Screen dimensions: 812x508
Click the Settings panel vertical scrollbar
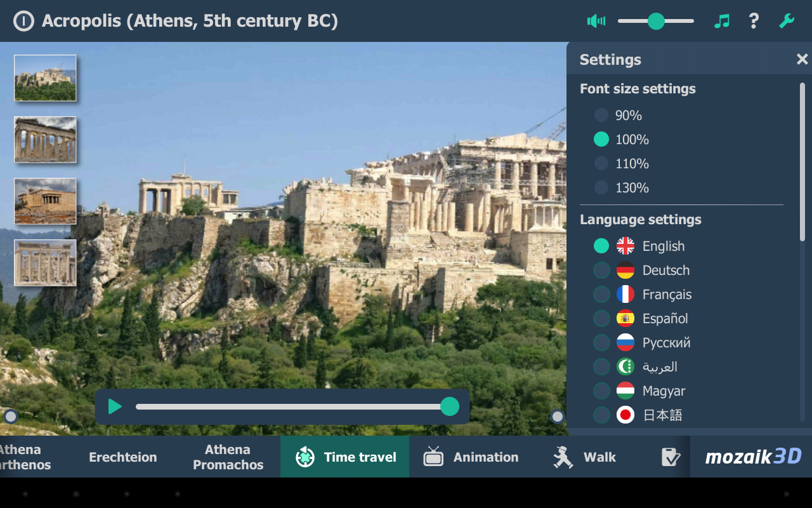click(802, 162)
